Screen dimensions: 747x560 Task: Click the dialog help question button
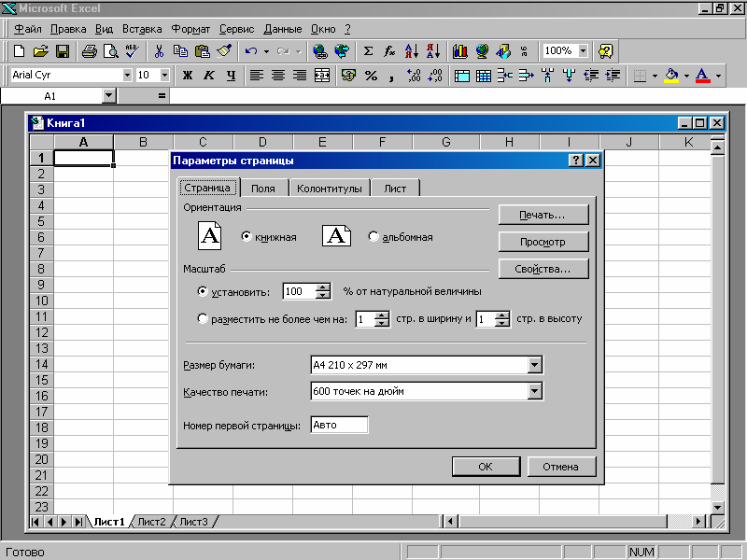(576, 161)
